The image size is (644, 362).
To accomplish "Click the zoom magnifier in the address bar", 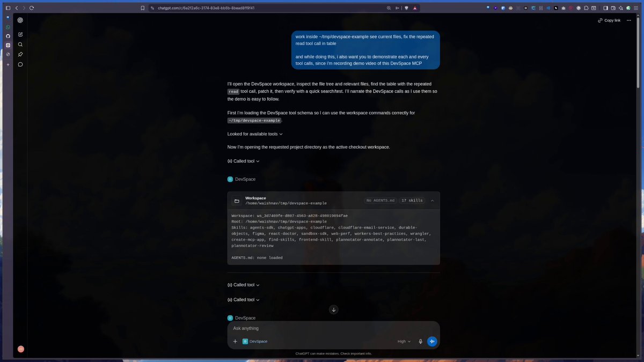I will click(x=389, y=8).
